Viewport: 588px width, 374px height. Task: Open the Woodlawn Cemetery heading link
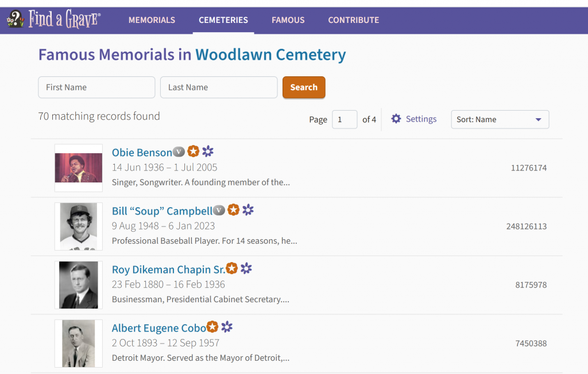(x=270, y=54)
